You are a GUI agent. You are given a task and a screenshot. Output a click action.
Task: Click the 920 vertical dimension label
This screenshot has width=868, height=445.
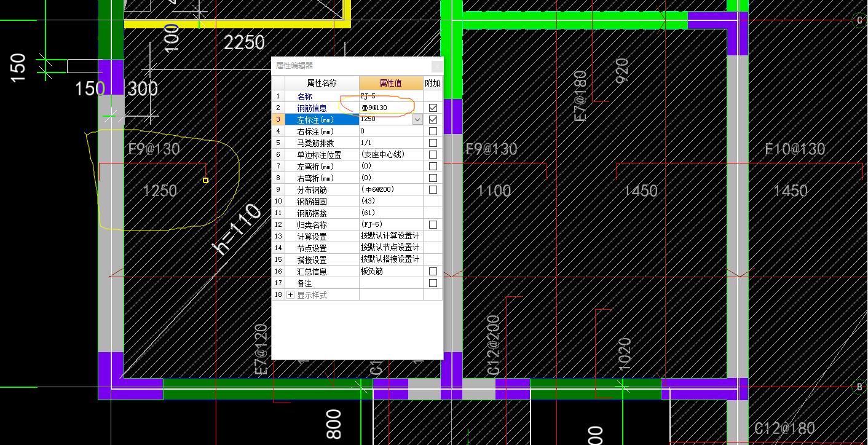[x=621, y=71]
